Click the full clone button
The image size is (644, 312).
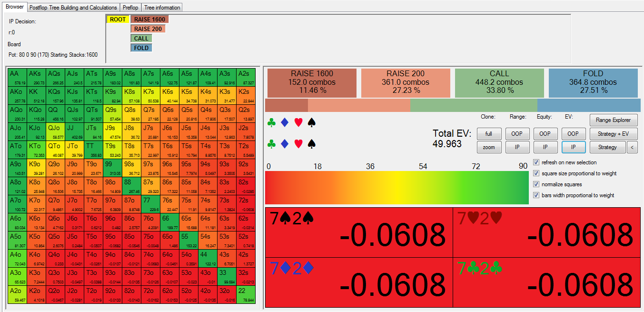[x=489, y=134]
